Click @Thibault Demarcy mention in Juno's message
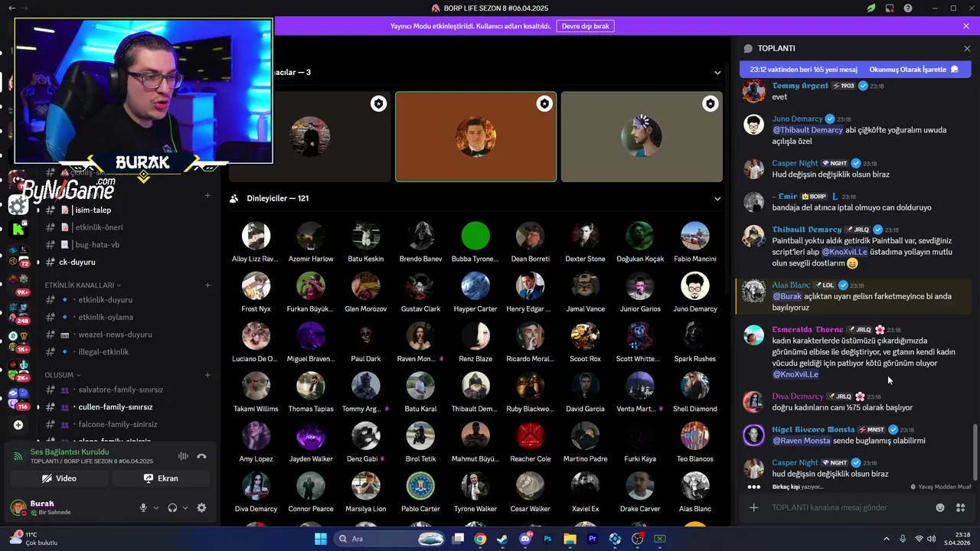 tap(808, 130)
